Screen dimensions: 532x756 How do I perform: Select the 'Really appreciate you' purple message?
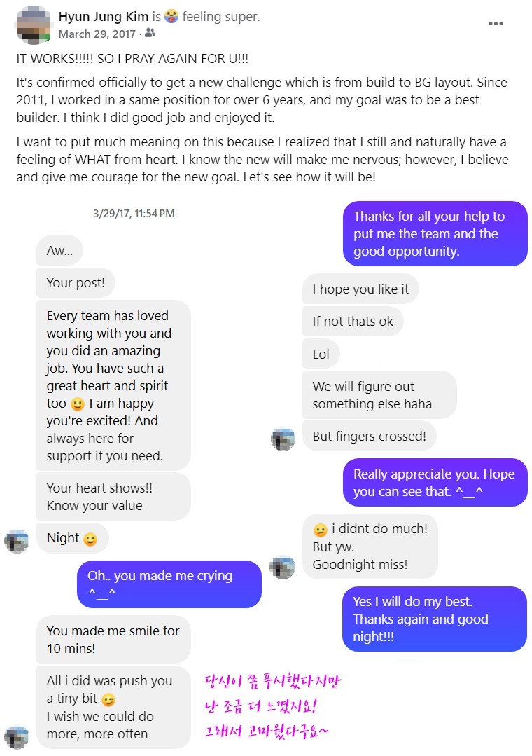click(435, 483)
